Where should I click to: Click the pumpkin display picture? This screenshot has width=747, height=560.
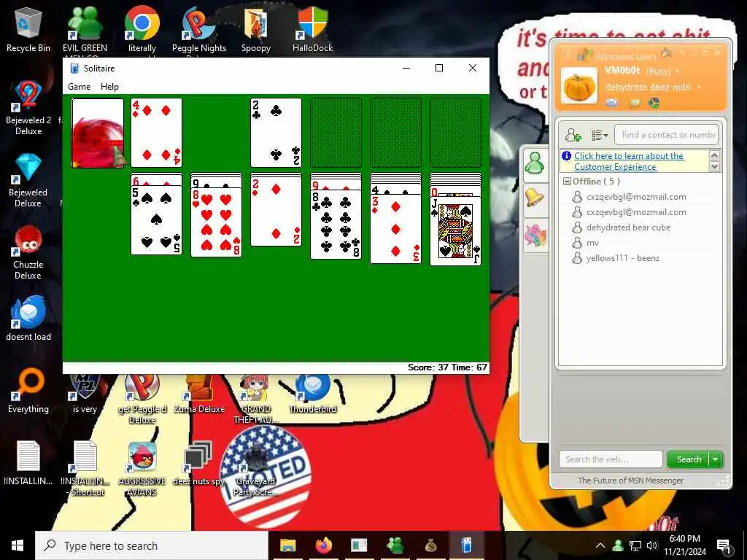click(x=578, y=86)
